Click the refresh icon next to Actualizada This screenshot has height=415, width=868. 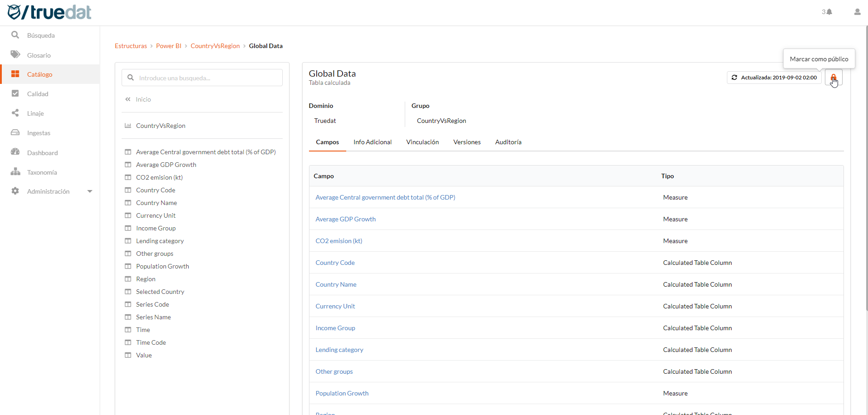coord(734,78)
